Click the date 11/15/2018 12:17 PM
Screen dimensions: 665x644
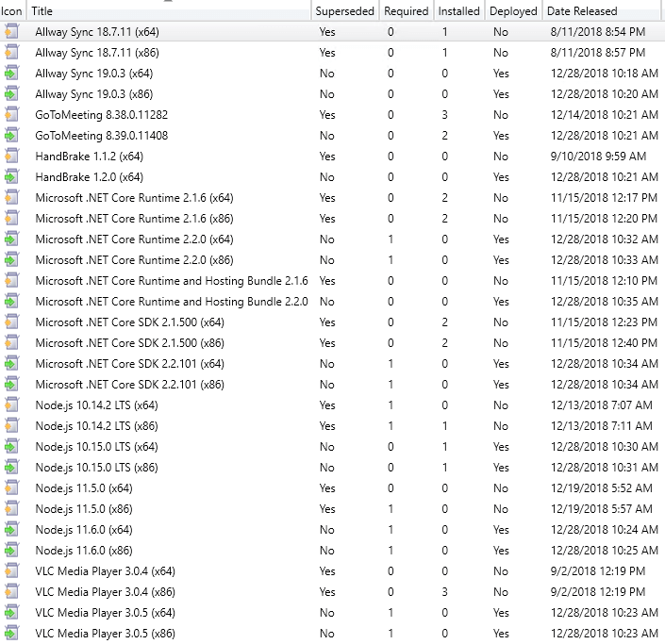[x=604, y=198]
